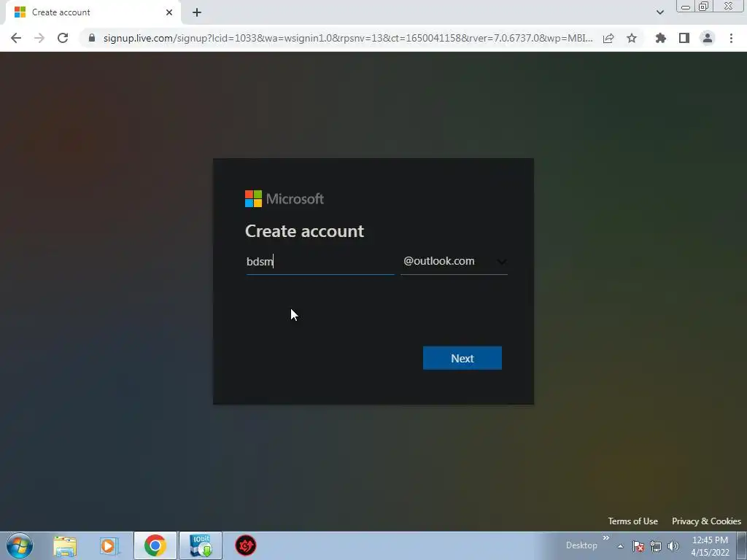Open the Chrome profile avatar
The height and width of the screenshot is (560, 747).
pyautogui.click(x=708, y=38)
